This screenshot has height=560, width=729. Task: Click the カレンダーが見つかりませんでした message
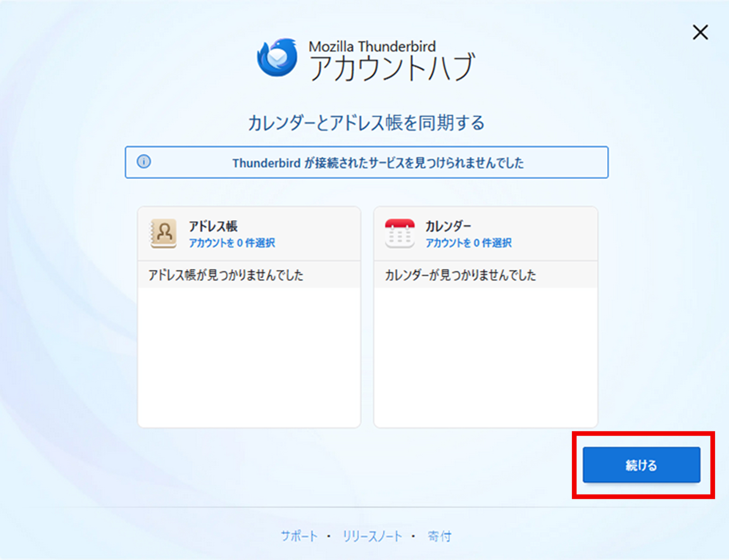pos(460,275)
